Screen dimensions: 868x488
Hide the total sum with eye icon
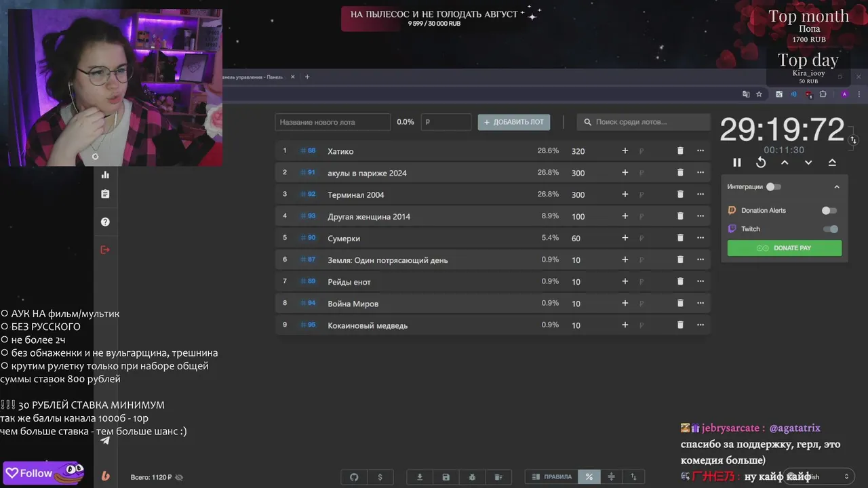pos(179,477)
